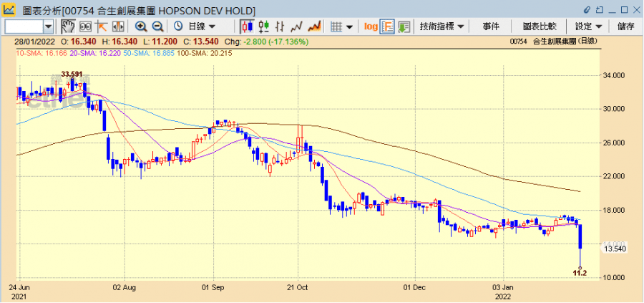Click the zoom in magnifier icon
Viewport: 644px width, 303px height.
[x=141, y=27]
